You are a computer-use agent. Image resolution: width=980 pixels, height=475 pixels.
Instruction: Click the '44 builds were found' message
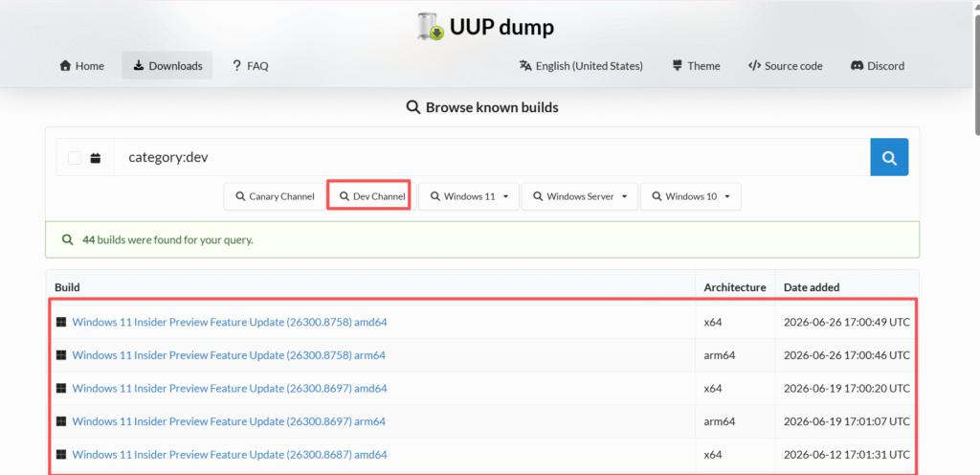167,239
